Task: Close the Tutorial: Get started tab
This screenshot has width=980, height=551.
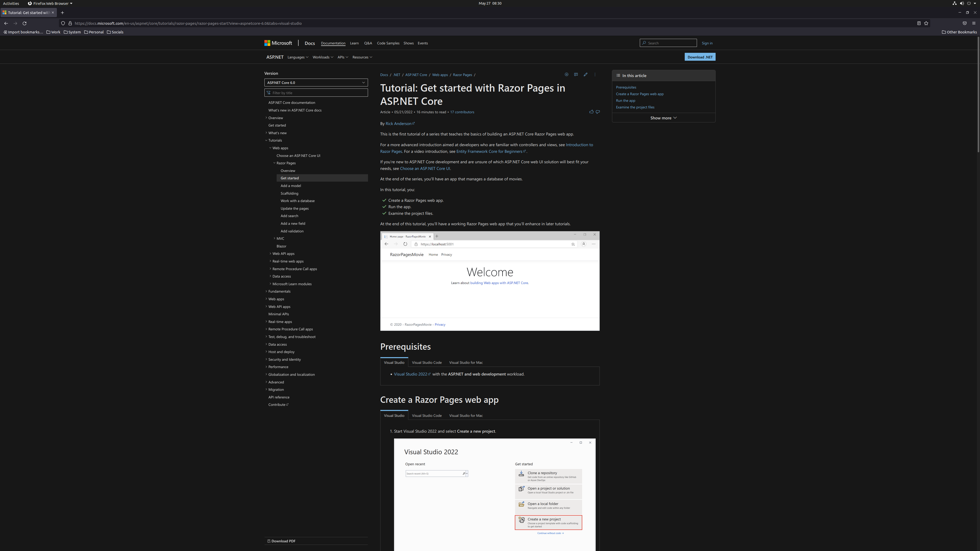Action: pos(53,12)
